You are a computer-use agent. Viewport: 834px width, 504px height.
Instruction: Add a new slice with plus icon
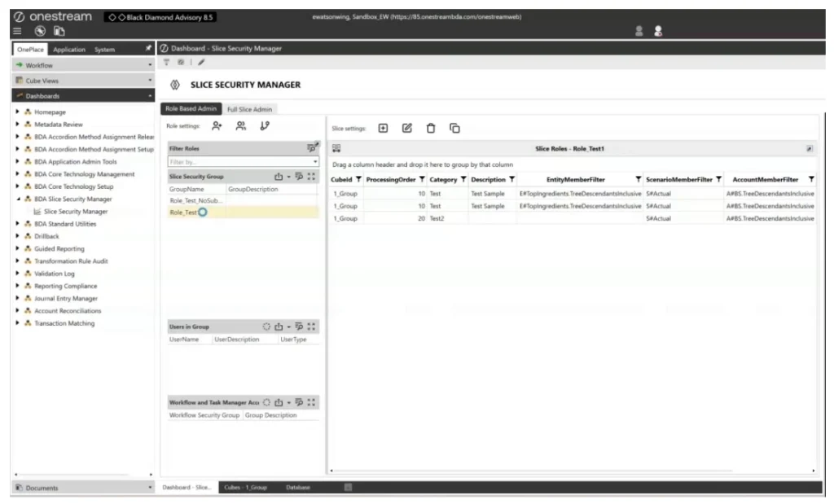383,128
